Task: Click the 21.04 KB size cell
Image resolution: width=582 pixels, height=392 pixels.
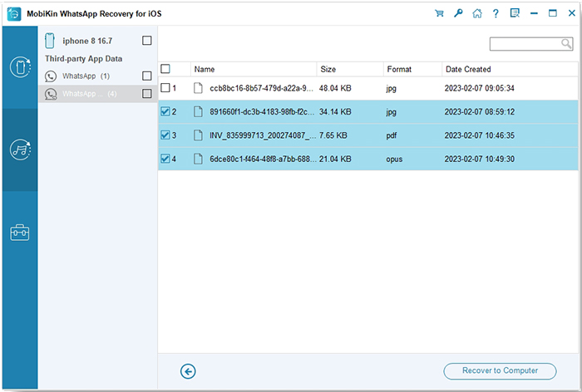Action: [x=335, y=159]
